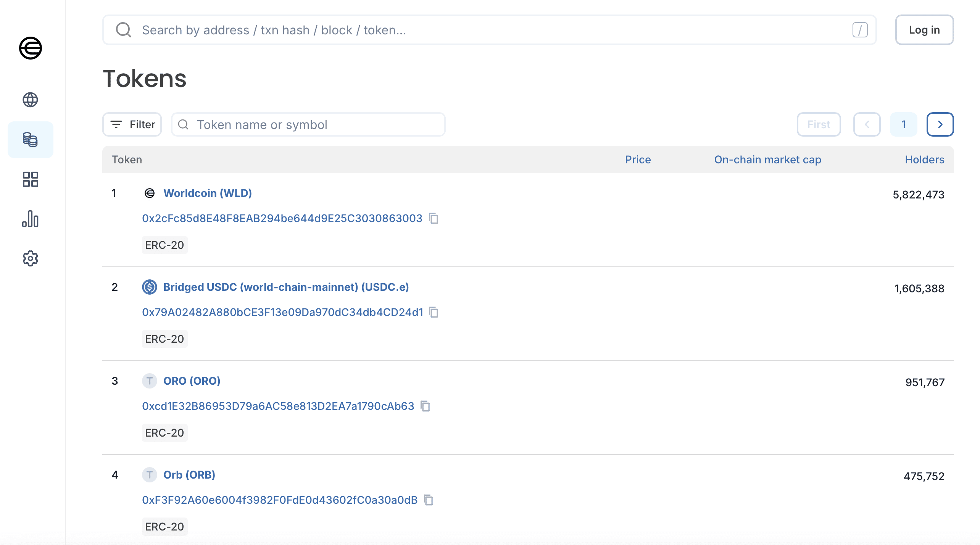Open the Charts and stats sidebar icon
The image size is (980, 545).
pyautogui.click(x=30, y=219)
